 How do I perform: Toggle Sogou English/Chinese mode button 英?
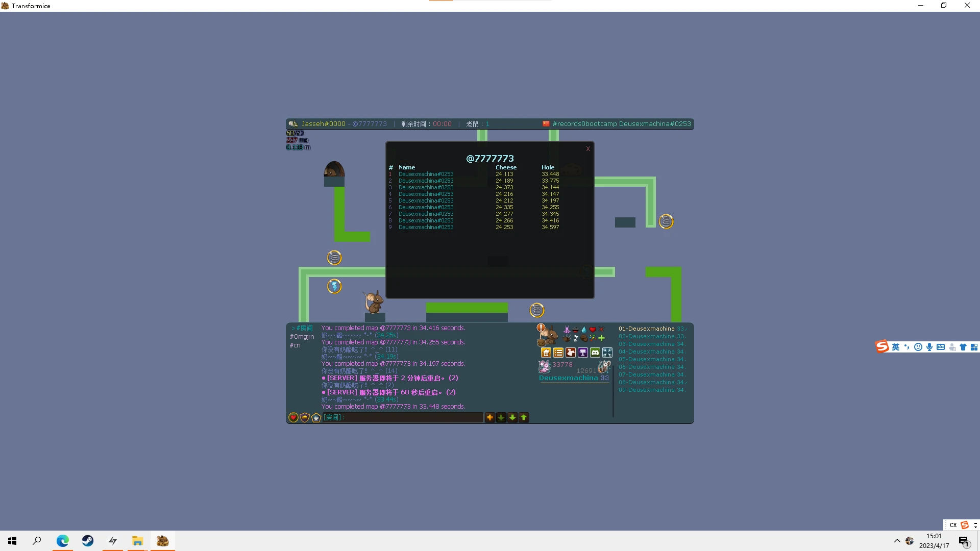tap(896, 347)
